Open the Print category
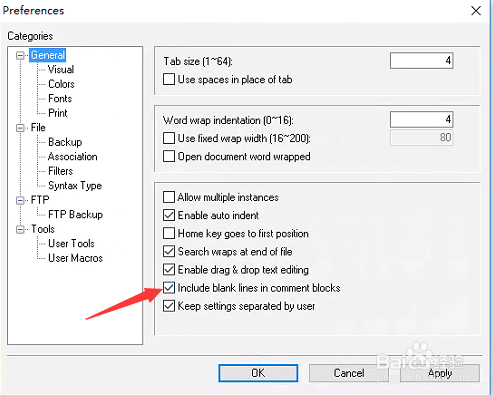 coord(58,113)
